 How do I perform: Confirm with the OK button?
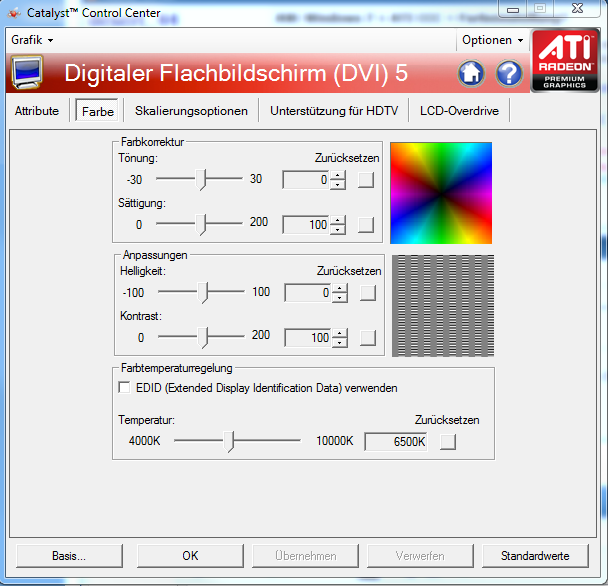tap(190, 556)
